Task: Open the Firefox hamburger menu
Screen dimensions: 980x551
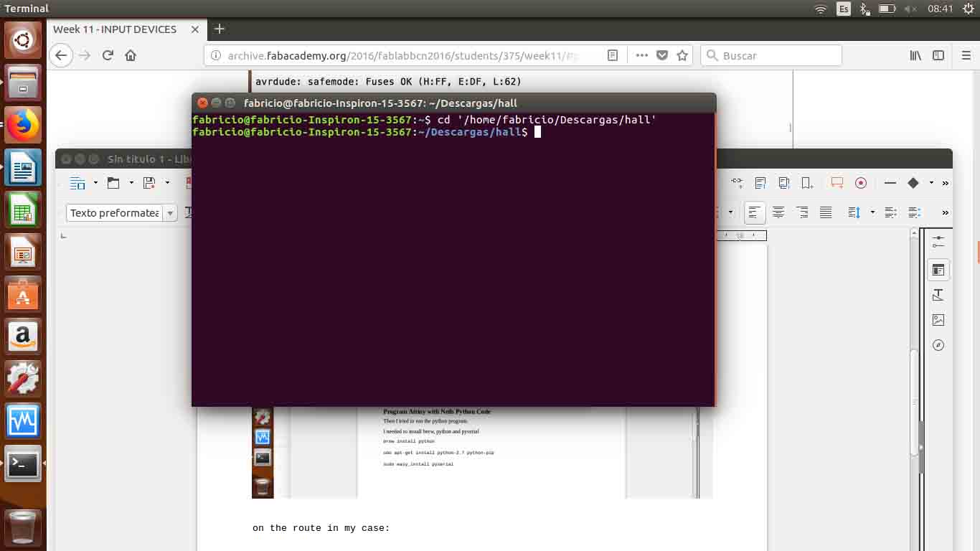Action: tap(966, 55)
